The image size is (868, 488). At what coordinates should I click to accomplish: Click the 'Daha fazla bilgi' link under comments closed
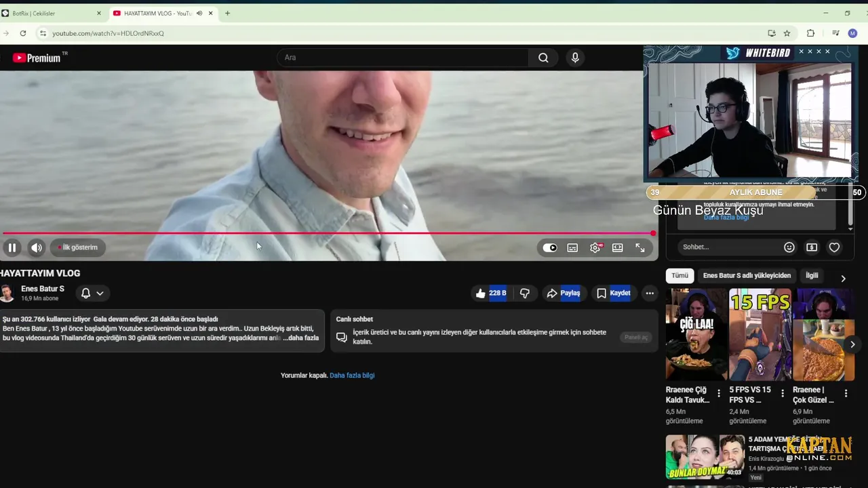click(352, 375)
